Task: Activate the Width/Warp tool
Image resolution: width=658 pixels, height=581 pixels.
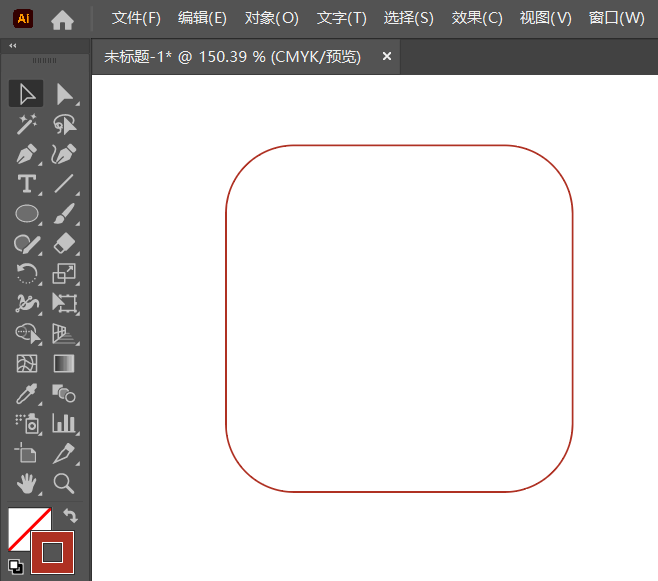Action: [x=27, y=303]
